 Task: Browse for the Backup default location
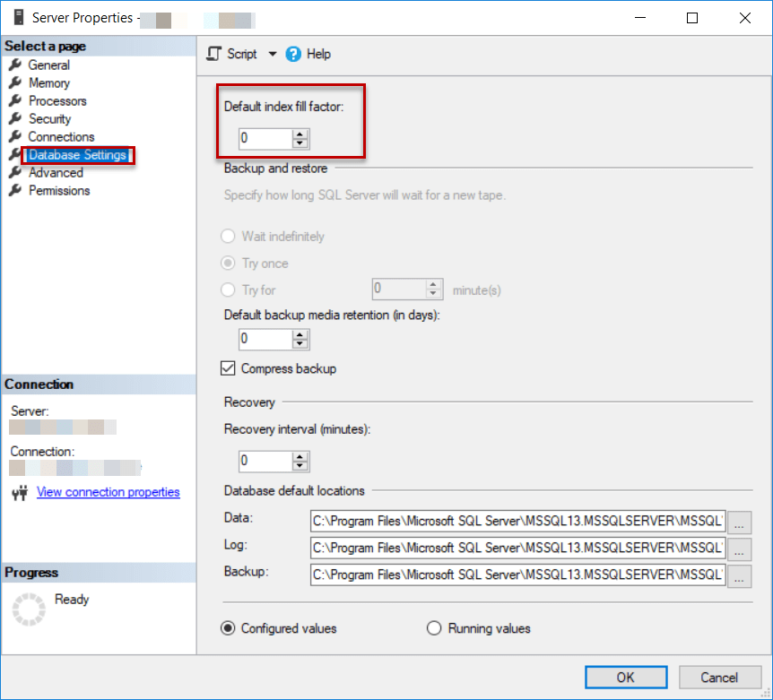739,576
